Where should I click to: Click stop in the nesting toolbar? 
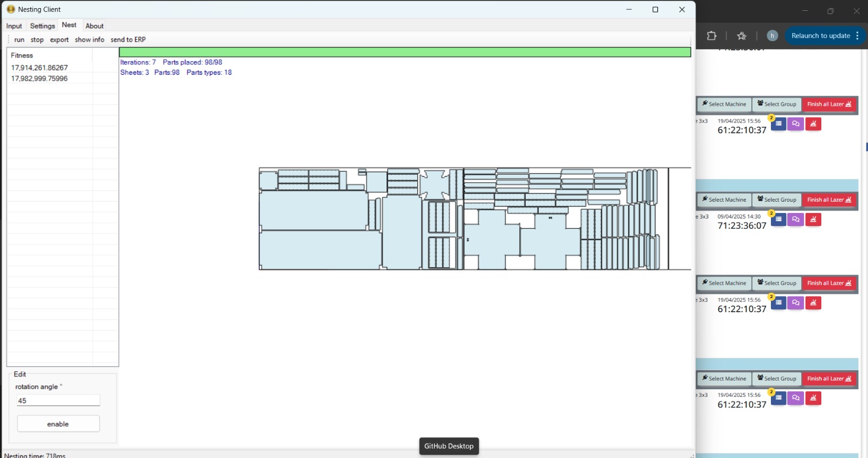click(37, 40)
